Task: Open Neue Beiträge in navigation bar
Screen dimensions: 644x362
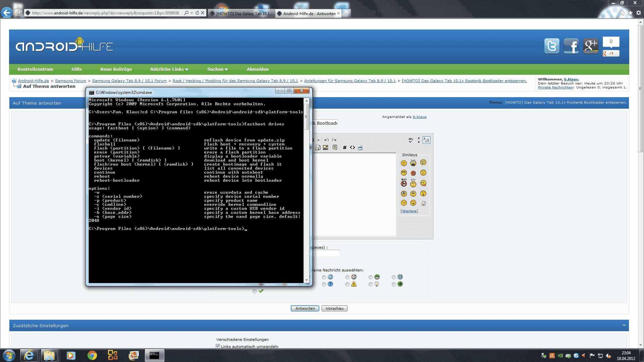Action: coord(116,69)
